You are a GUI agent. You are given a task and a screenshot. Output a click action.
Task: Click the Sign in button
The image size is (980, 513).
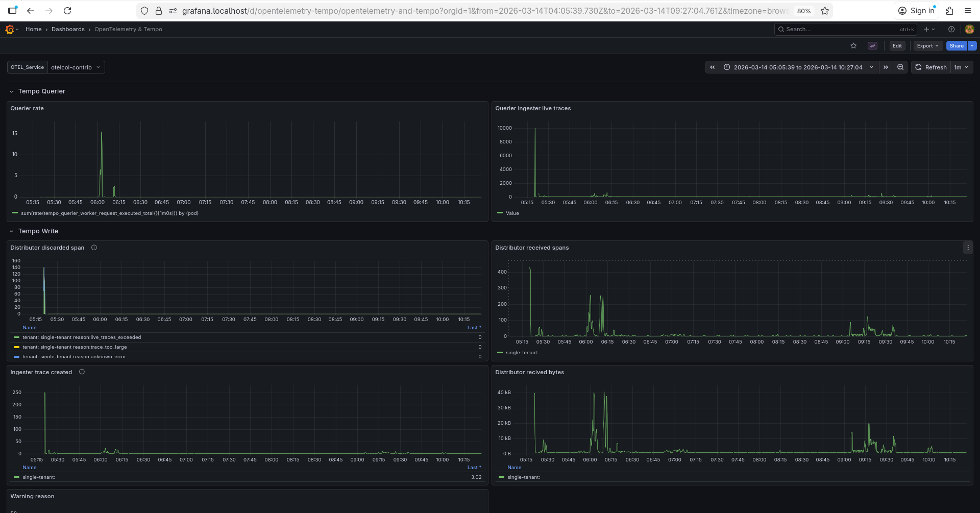(x=917, y=11)
